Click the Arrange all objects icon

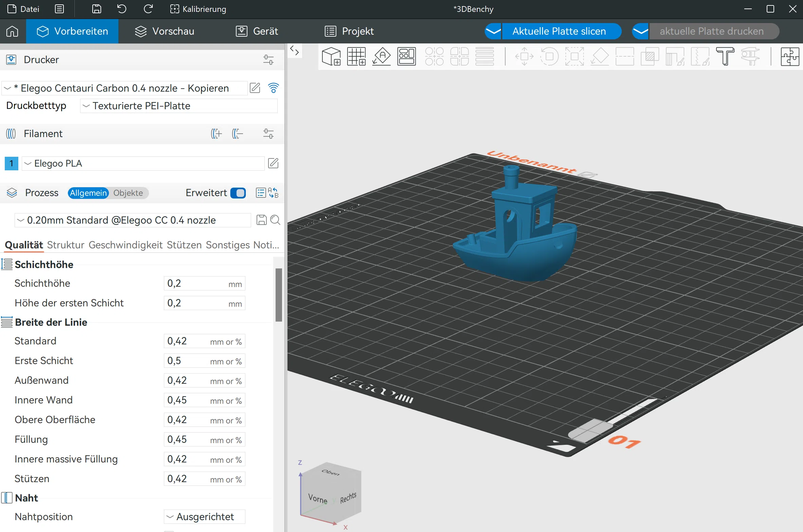point(407,56)
